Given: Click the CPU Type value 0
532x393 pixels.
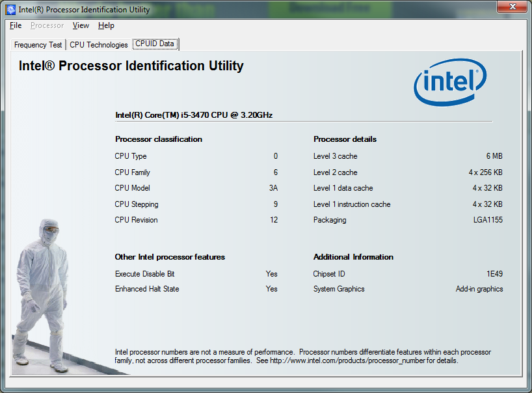Looking at the screenshot, I should pyautogui.click(x=276, y=156).
